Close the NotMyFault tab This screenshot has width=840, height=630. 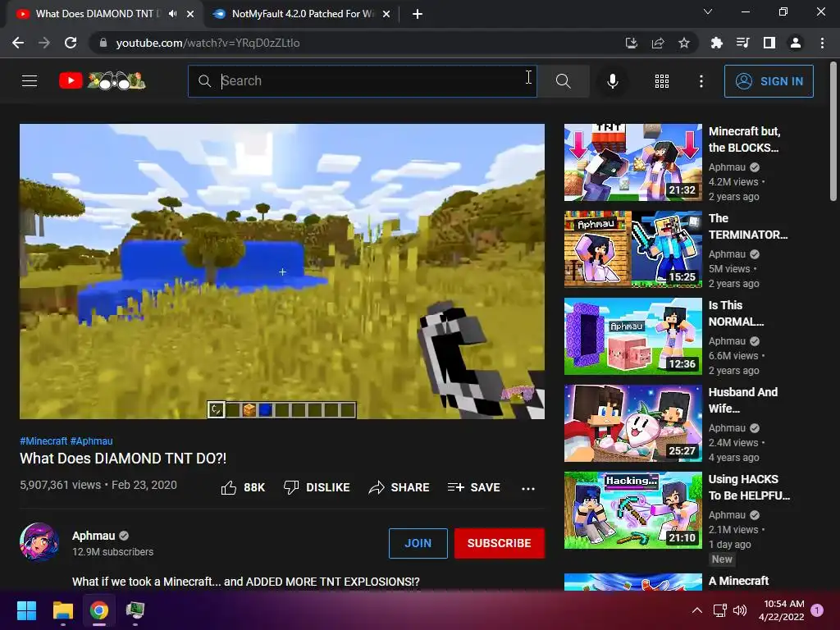coord(386,14)
